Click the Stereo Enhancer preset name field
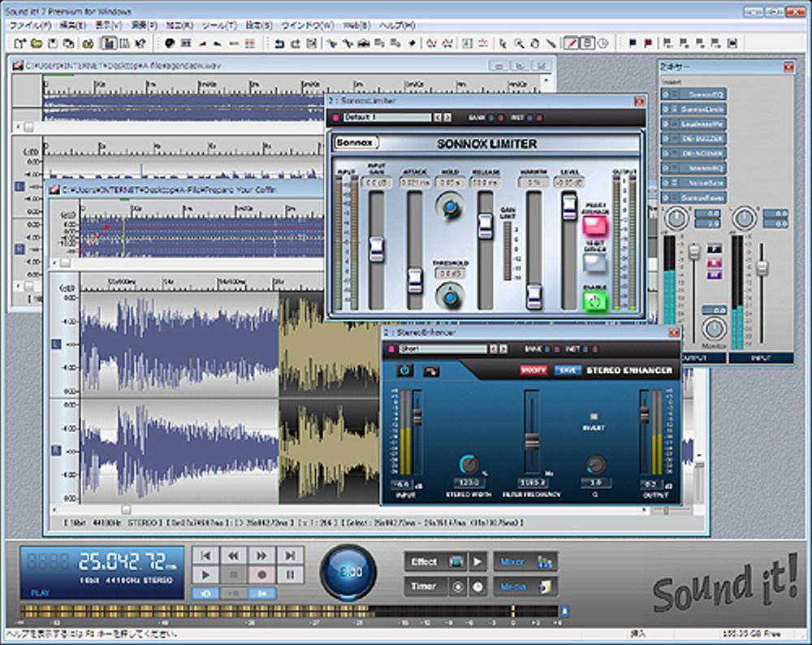Screen dimensions: 812x645 pyautogui.click(x=443, y=349)
